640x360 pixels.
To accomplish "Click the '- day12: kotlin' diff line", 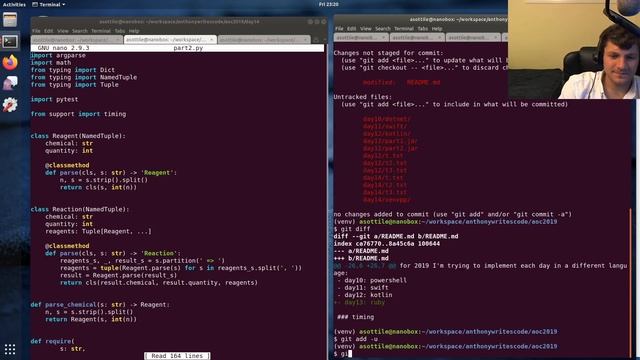I will point(364,295).
